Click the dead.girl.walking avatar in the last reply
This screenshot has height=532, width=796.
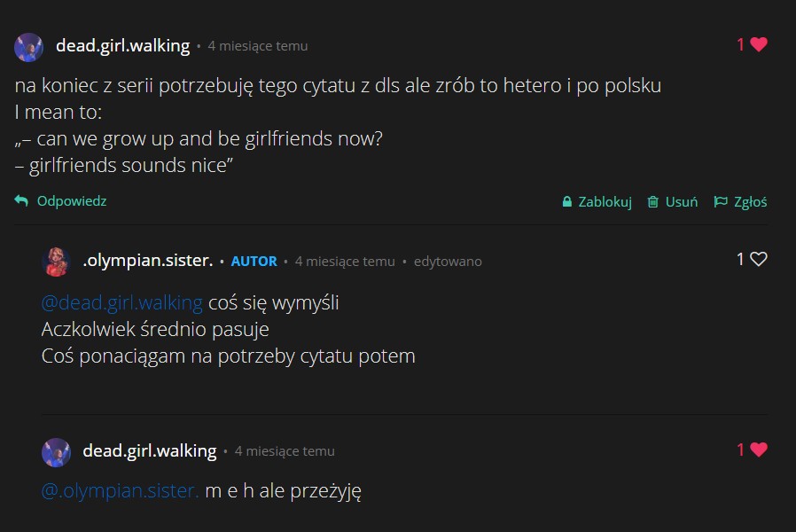pos(56,451)
